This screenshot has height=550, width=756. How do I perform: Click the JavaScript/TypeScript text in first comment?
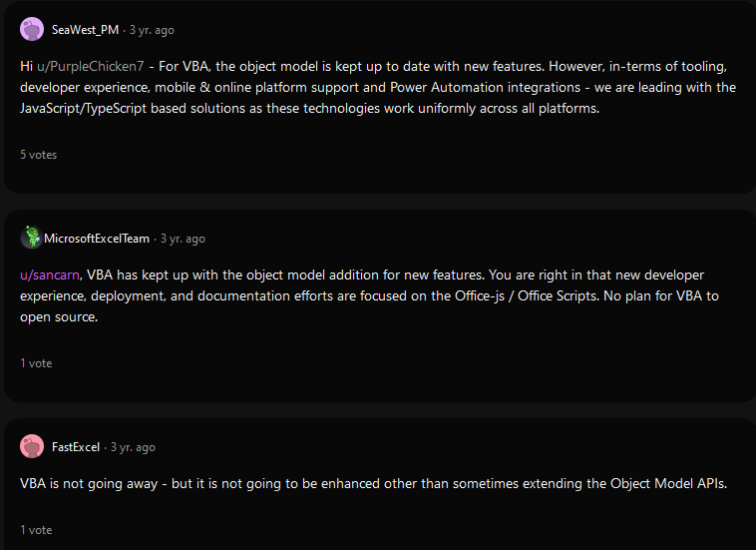pos(83,108)
